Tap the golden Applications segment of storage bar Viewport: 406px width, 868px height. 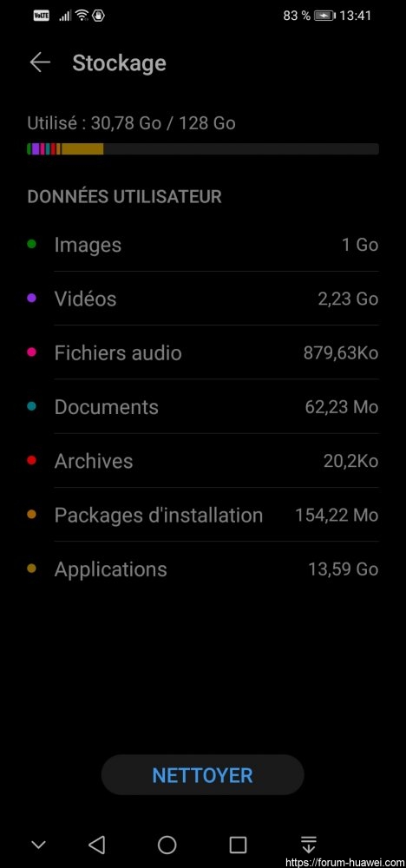(82, 149)
